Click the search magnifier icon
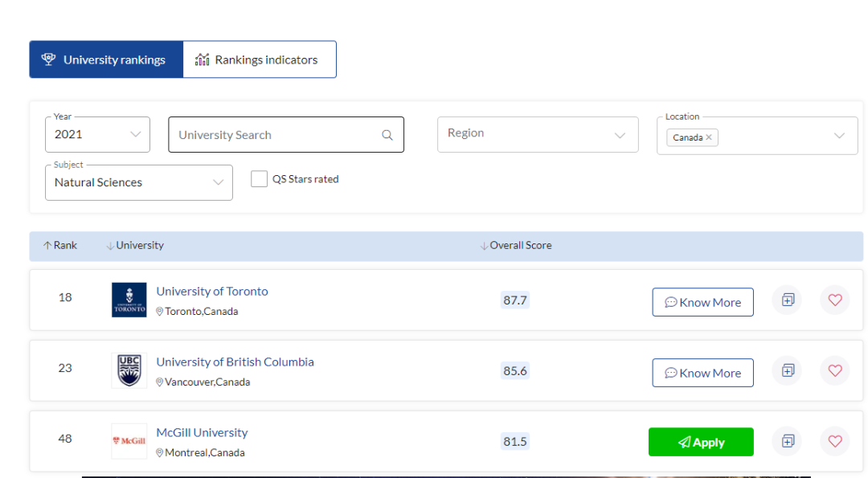Viewport: 868px width, 478px height. click(387, 135)
